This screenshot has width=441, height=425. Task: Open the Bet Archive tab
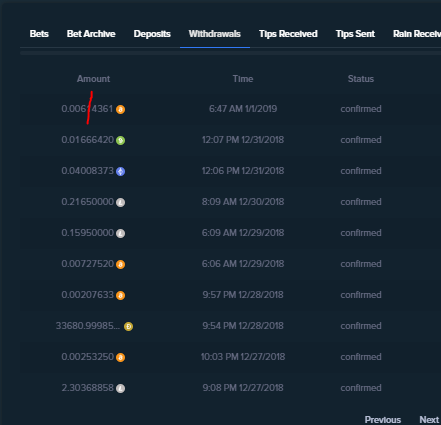(91, 34)
